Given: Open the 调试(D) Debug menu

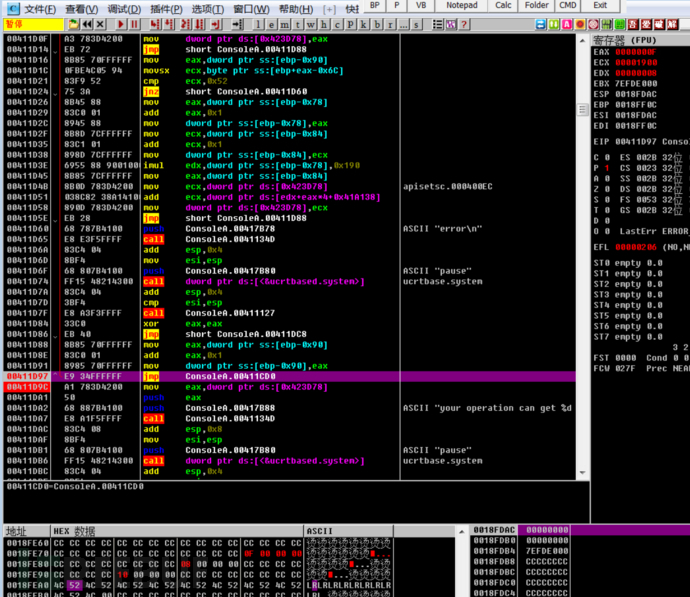Looking at the screenshot, I should [124, 8].
